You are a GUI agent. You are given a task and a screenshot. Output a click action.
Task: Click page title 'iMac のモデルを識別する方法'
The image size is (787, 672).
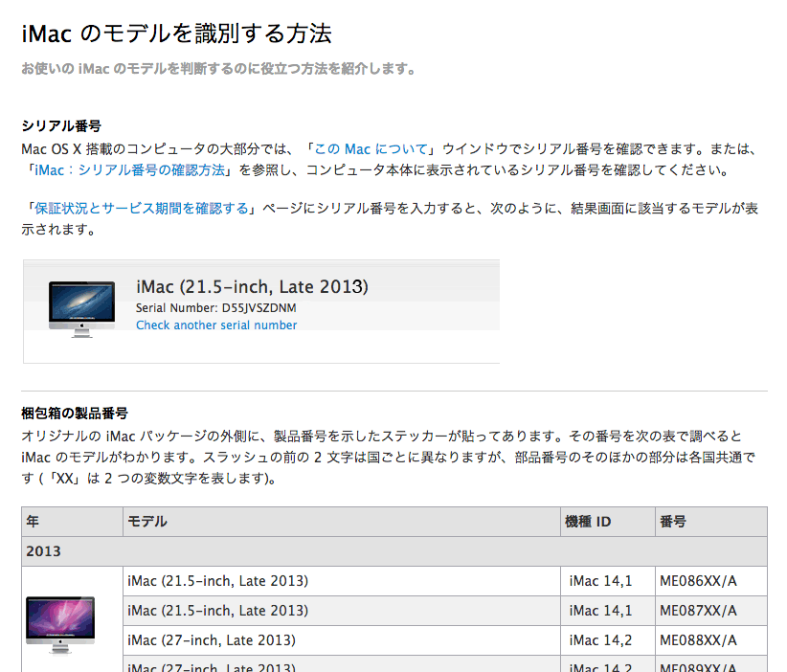[x=176, y=34]
